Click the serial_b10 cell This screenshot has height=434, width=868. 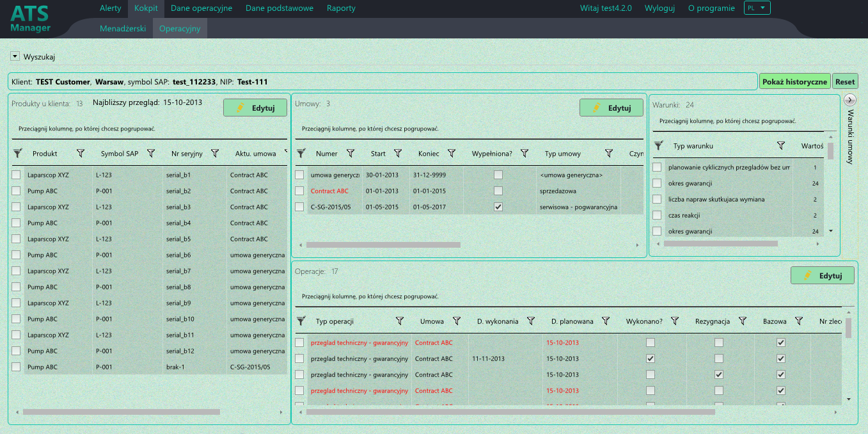[x=195, y=319]
